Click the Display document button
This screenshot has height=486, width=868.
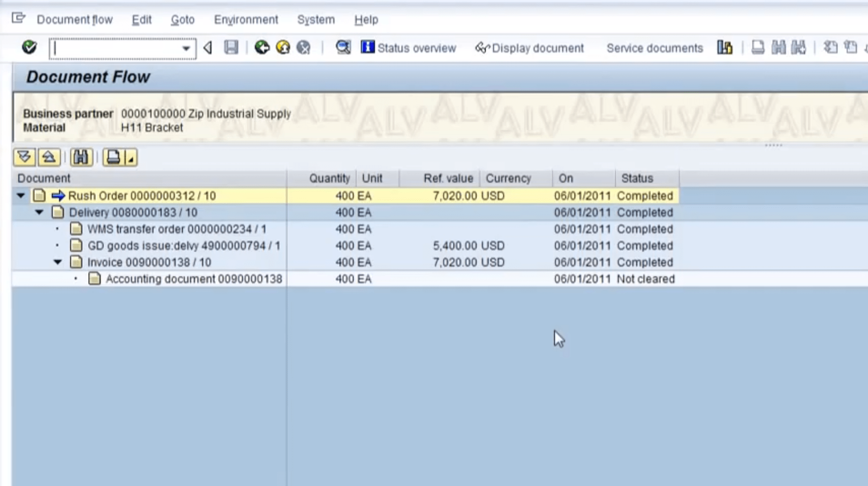click(x=529, y=48)
